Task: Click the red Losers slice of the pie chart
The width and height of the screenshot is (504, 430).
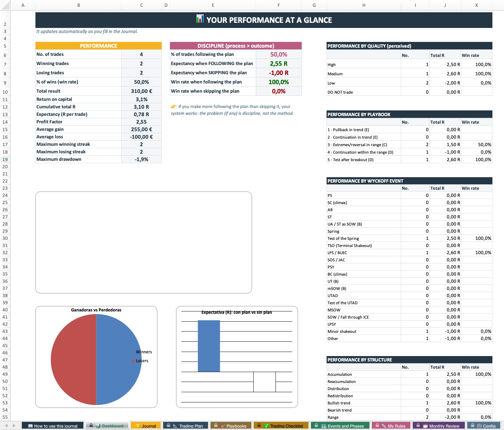Action: [x=73, y=359]
